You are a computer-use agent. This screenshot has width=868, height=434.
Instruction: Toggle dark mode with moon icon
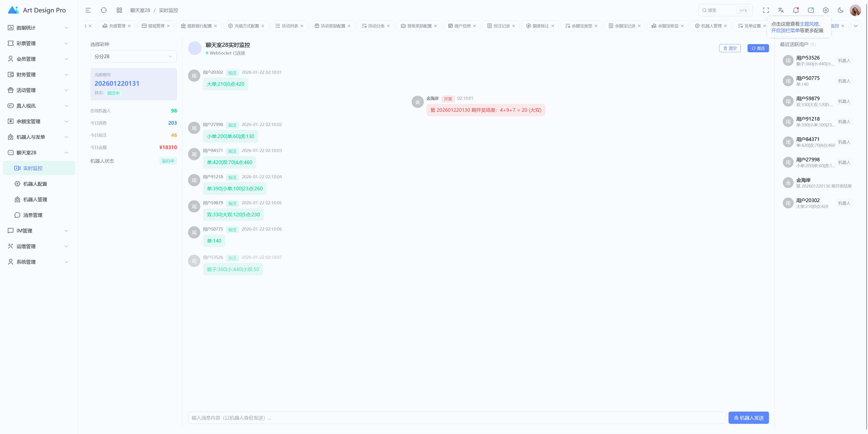pos(840,10)
